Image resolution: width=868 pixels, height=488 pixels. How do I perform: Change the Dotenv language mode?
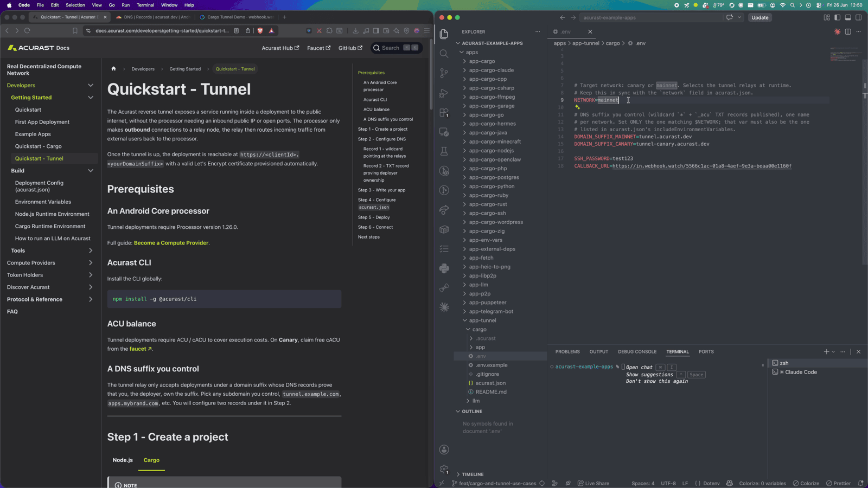[711, 483]
